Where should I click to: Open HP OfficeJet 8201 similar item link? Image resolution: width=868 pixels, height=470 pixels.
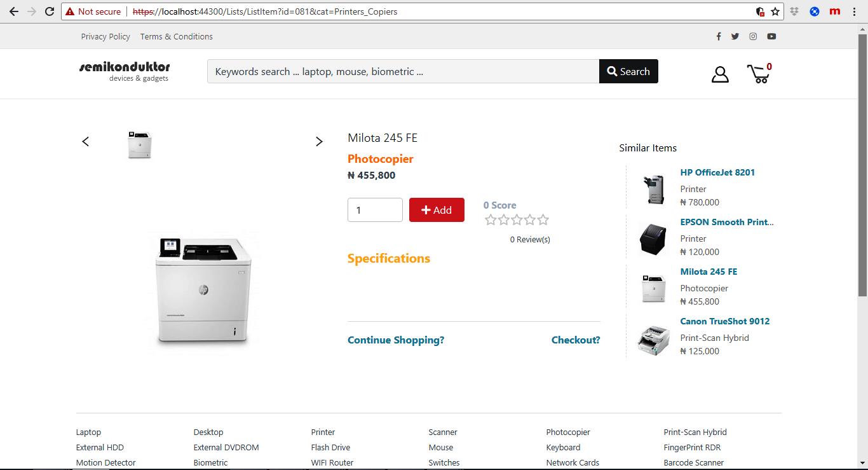(717, 172)
